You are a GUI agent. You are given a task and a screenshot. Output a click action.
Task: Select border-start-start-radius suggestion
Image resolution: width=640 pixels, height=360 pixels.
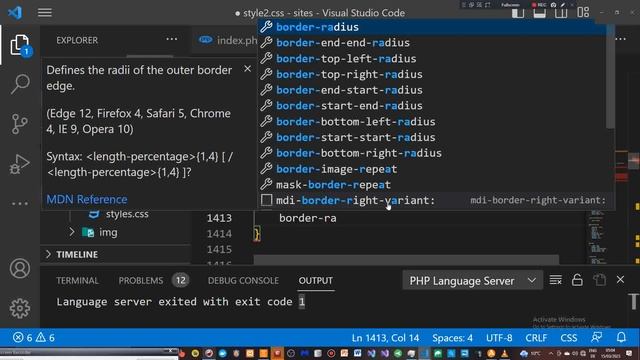tap(432, 137)
